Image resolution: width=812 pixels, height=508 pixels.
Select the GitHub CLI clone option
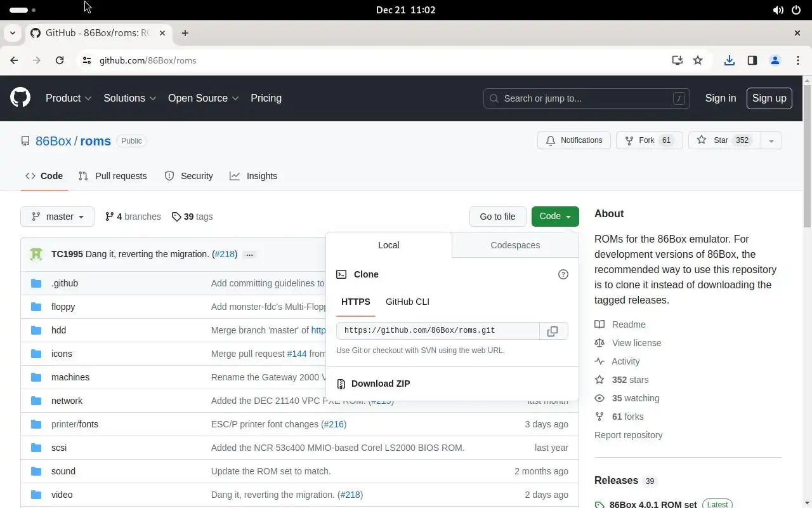tap(407, 302)
